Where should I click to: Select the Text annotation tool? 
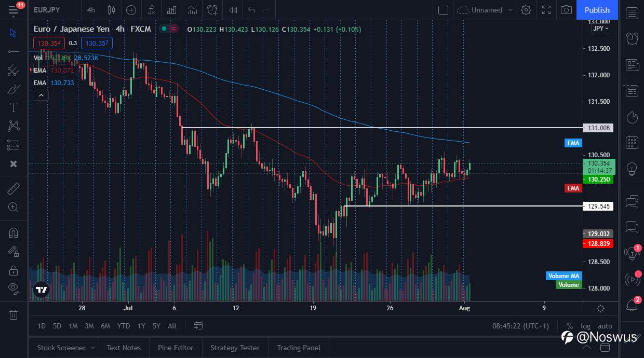[14, 107]
